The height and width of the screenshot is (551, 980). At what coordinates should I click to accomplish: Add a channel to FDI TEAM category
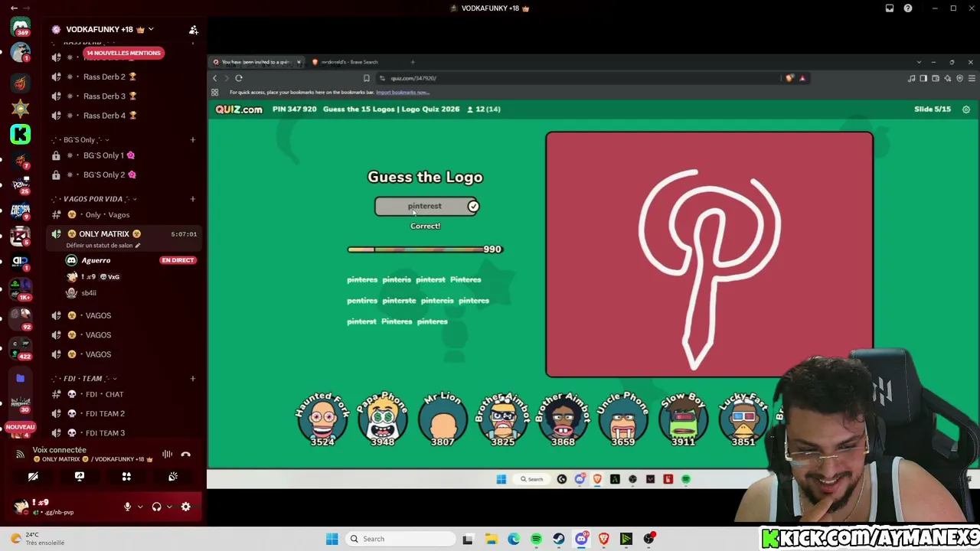coord(193,379)
